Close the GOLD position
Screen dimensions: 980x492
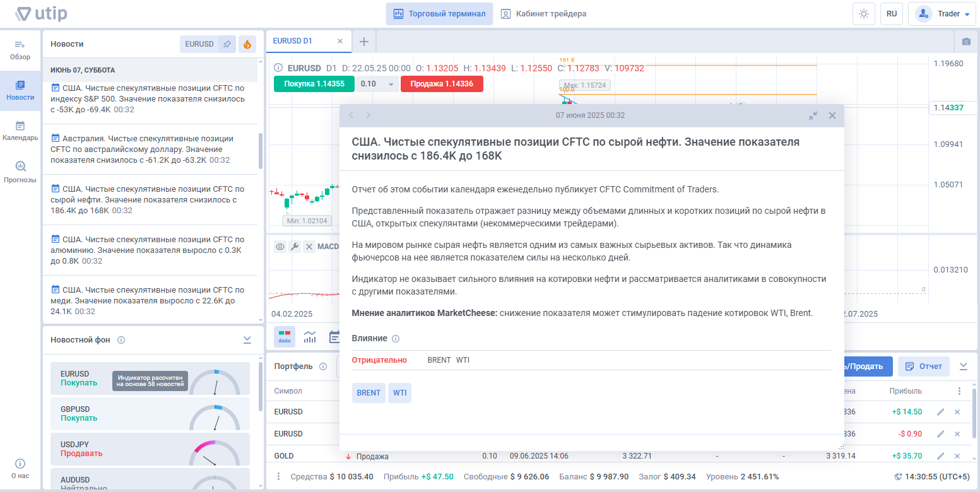click(957, 456)
